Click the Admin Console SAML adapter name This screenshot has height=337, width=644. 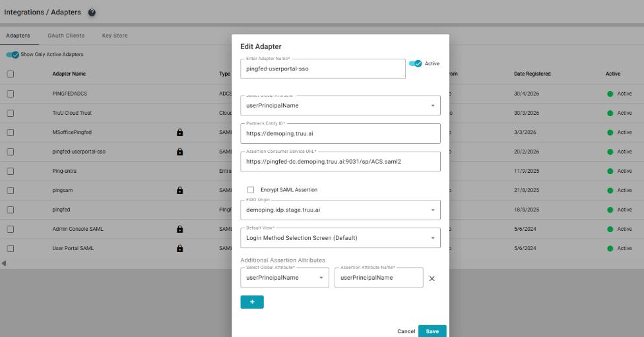pos(78,229)
